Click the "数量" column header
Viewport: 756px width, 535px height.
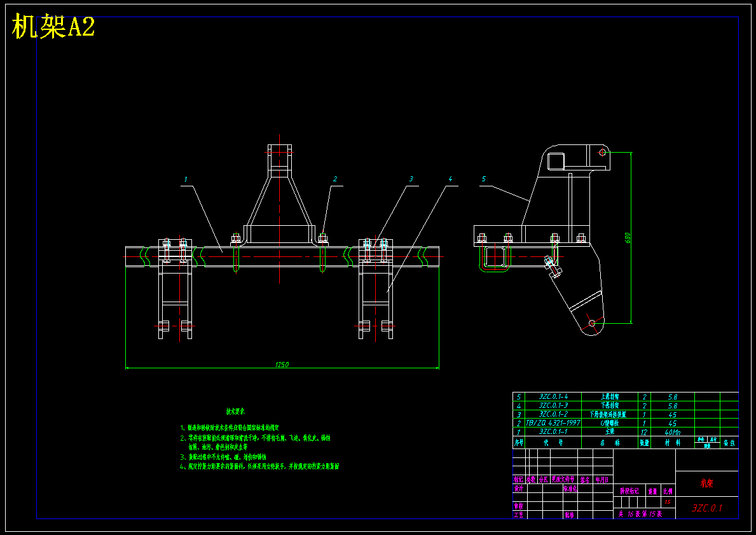tap(644, 442)
